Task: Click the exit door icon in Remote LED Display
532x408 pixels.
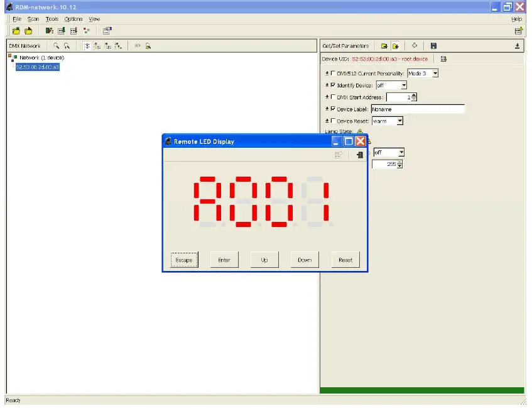Action: click(x=358, y=153)
